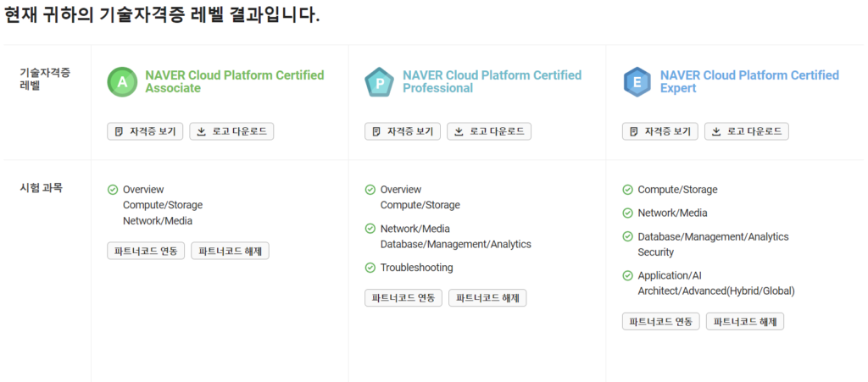Screen dimensions: 868x382
Task: Click the blue Expert hexagon badge icon
Action: [x=637, y=82]
